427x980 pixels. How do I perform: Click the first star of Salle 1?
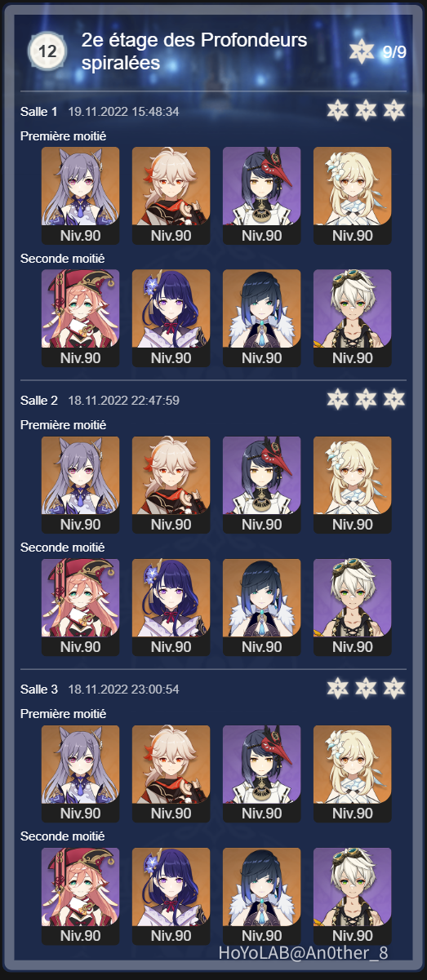[337, 110]
